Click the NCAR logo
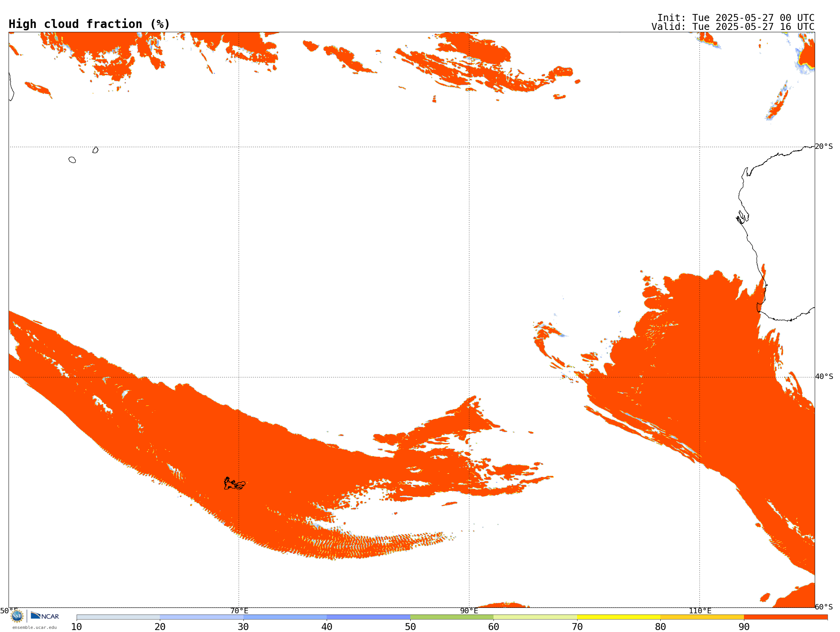This screenshot has width=840, height=632. [x=45, y=616]
